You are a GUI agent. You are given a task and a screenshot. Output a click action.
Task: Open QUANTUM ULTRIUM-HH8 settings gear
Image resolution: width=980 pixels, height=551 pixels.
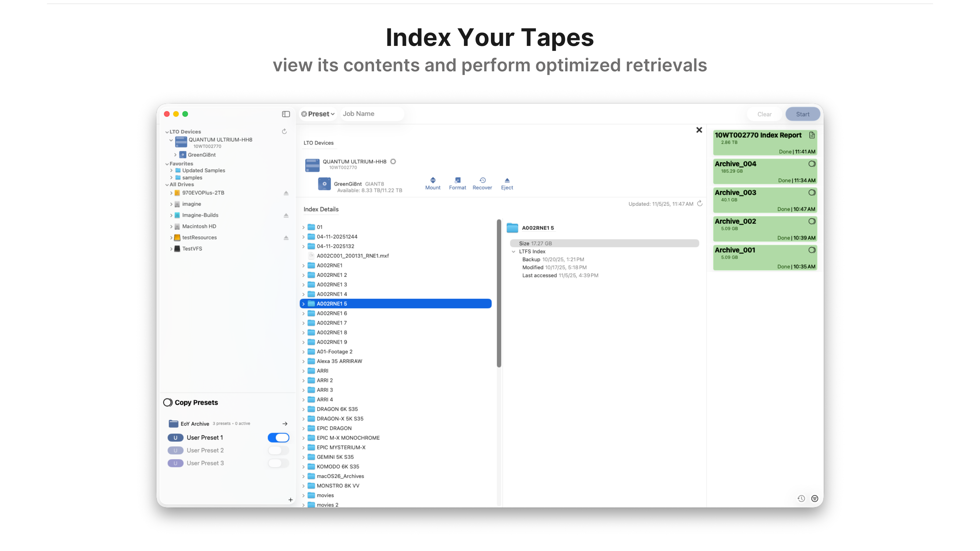tap(393, 162)
